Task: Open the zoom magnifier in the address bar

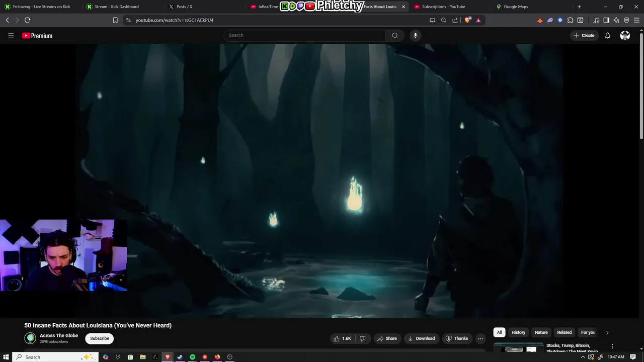Action: (x=444, y=20)
